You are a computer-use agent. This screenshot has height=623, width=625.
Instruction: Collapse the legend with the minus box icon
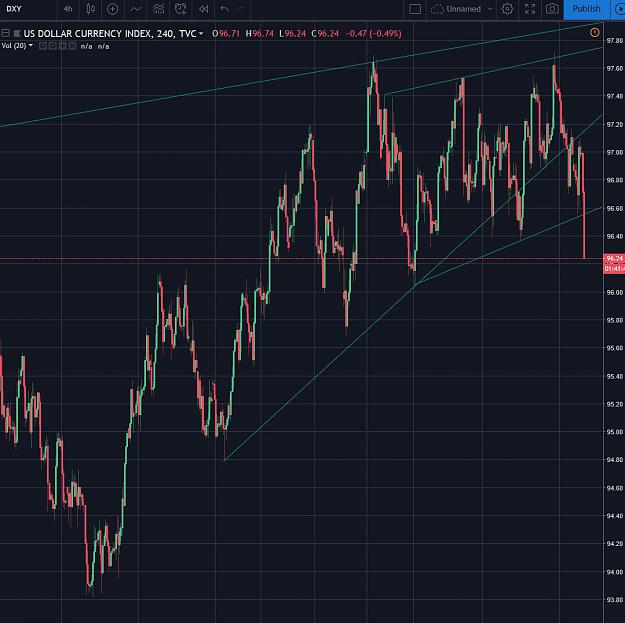click(x=6, y=33)
